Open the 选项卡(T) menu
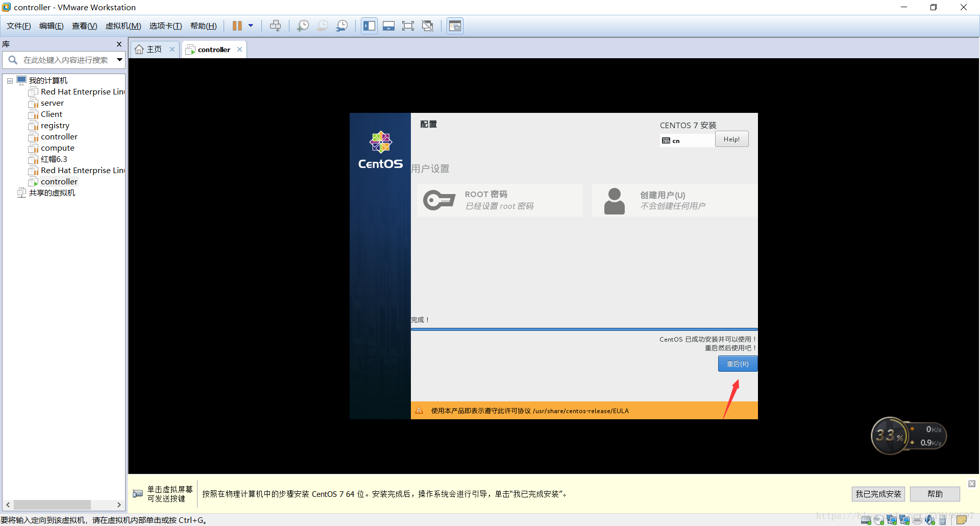The height and width of the screenshot is (526, 980). 166,26
